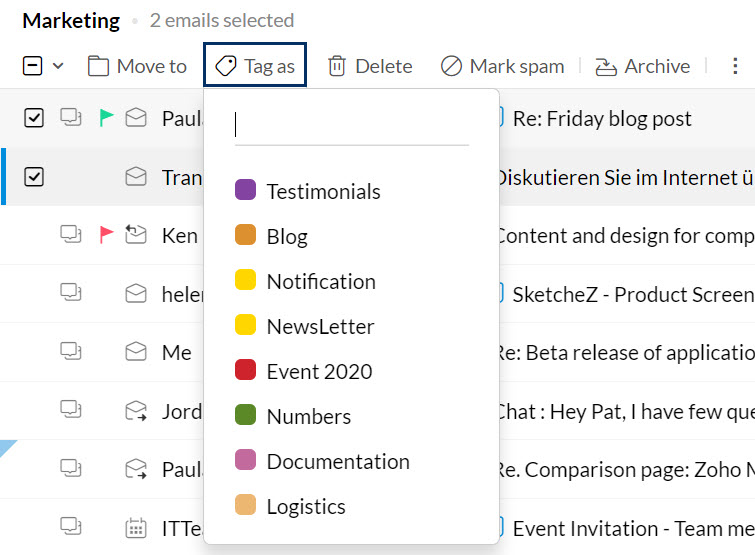Screen dimensions: 755x555
Task: Click the green Numbers color swatch
Action: pos(245,415)
